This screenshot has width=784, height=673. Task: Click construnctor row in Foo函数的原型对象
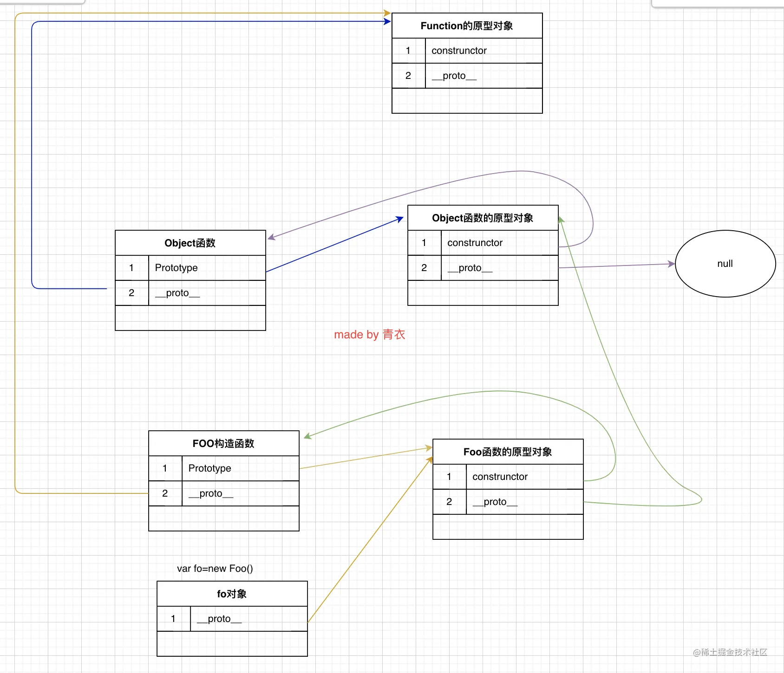[x=508, y=477]
